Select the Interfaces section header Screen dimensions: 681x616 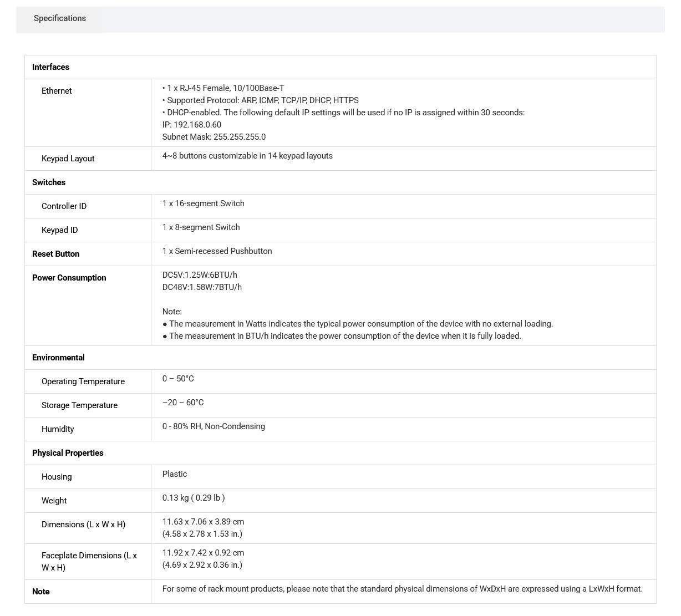[x=50, y=67]
